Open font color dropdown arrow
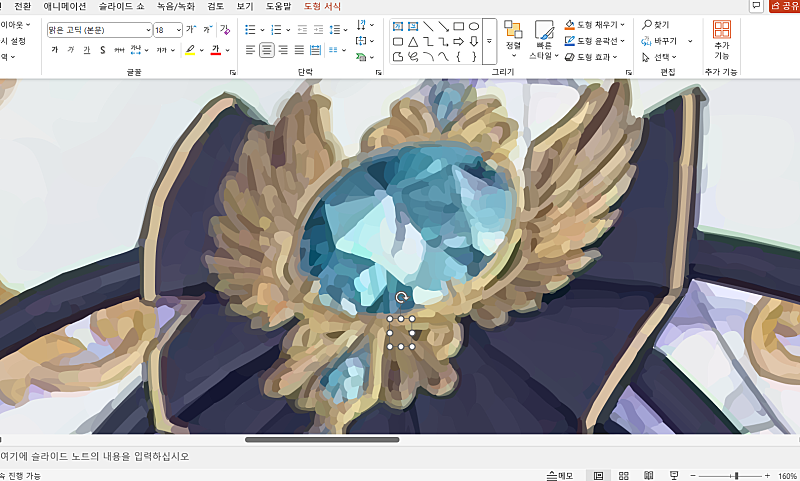Image resolution: width=800 pixels, height=481 pixels. (227, 50)
